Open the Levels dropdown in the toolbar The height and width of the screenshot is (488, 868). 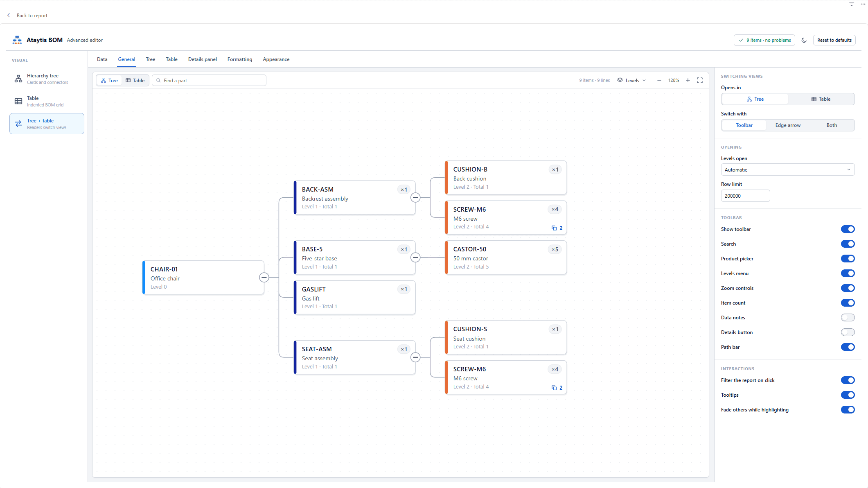pos(631,80)
